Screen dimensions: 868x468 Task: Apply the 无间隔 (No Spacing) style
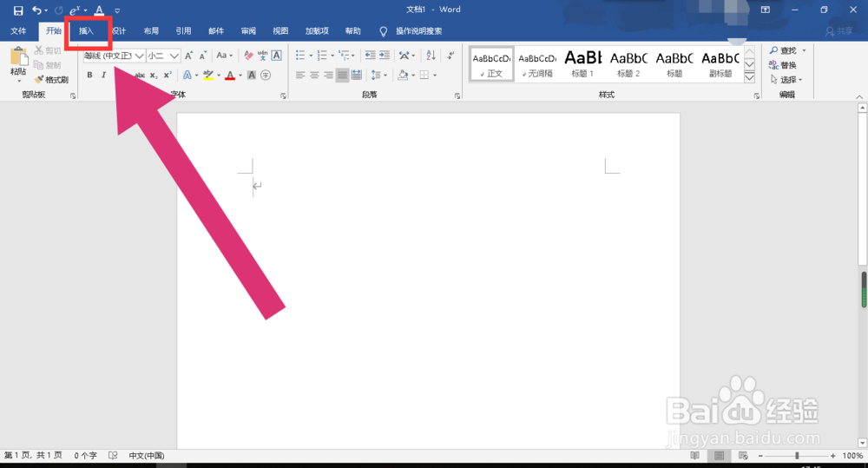pyautogui.click(x=537, y=64)
